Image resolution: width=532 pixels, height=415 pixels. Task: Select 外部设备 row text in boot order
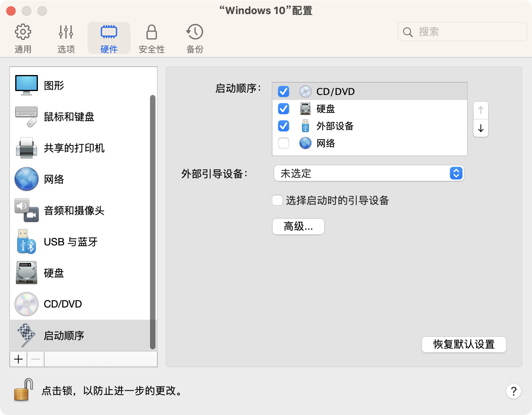(335, 126)
